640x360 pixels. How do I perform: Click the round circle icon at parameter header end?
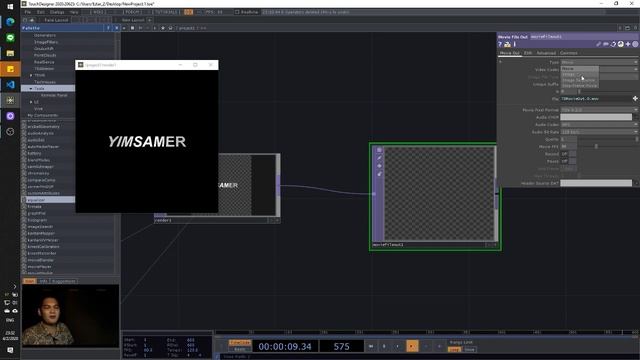click(635, 44)
